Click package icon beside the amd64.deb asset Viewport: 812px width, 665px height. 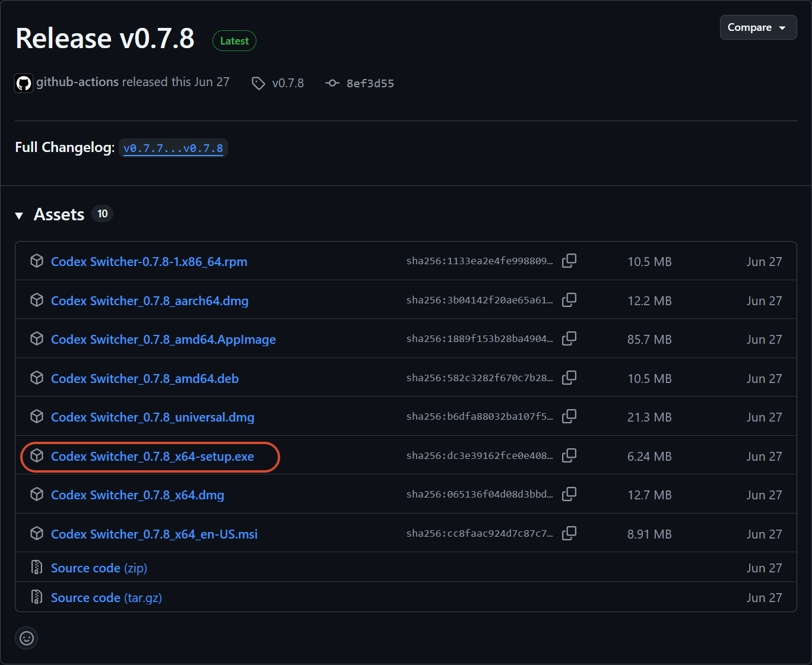coord(37,378)
